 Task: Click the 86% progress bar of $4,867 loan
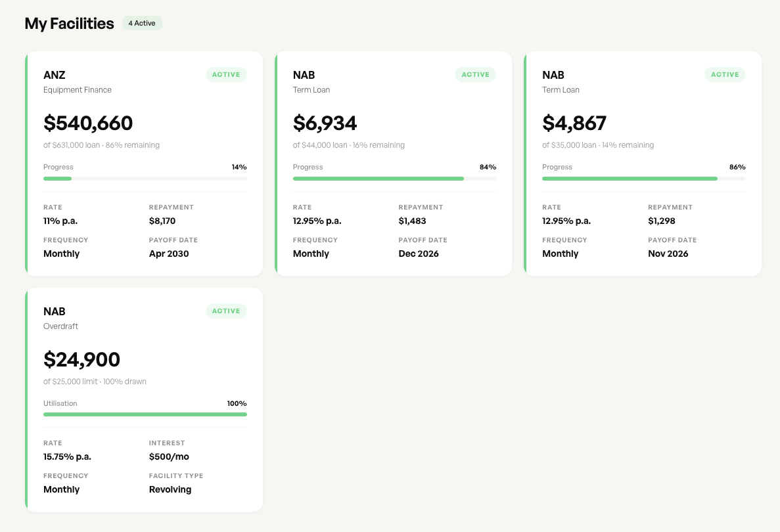pyautogui.click(x=644, y=179)
